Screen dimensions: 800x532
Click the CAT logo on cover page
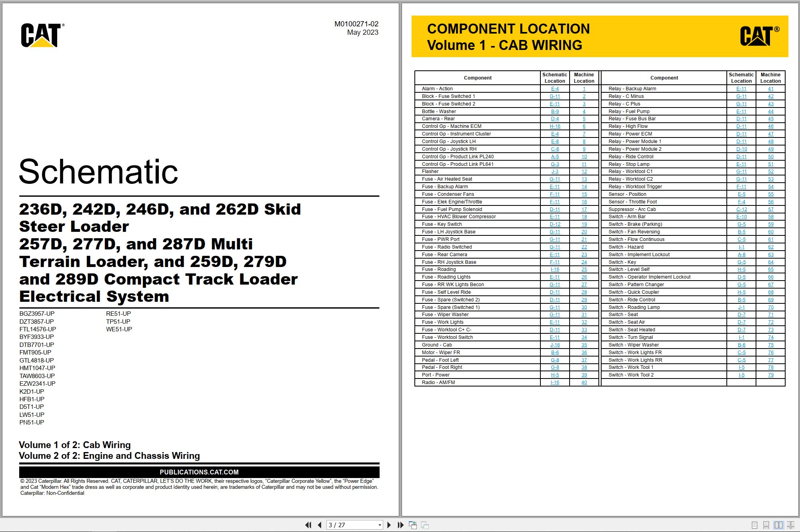click(x=42, y=35)
